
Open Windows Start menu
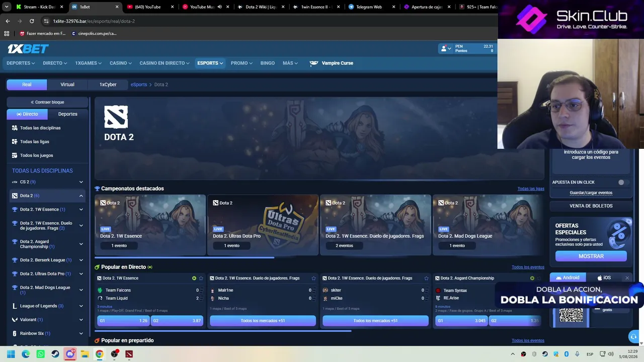tap(11, 354)
